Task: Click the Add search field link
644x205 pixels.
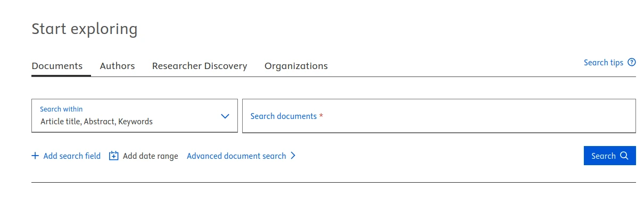Action: [x=72, y=156]
